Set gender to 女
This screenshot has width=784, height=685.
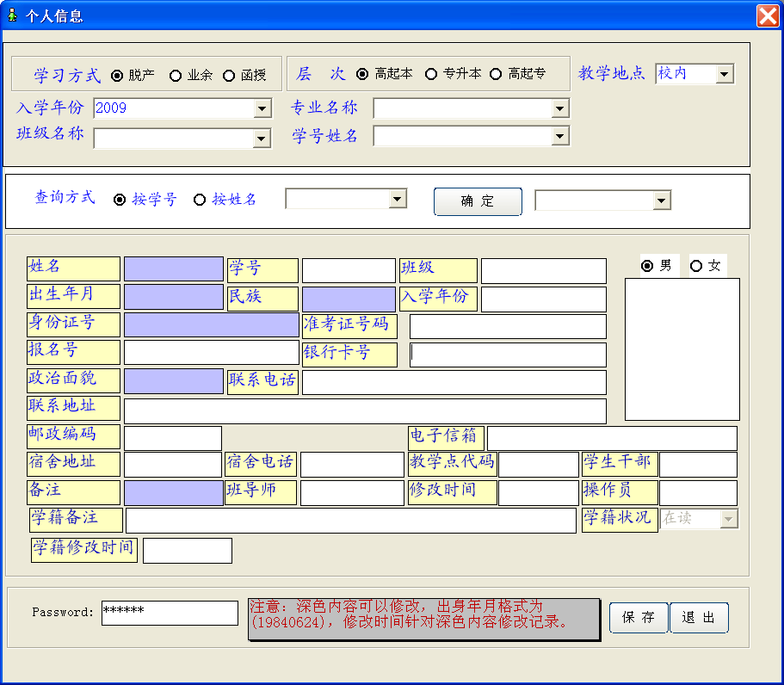coord(696,266)
